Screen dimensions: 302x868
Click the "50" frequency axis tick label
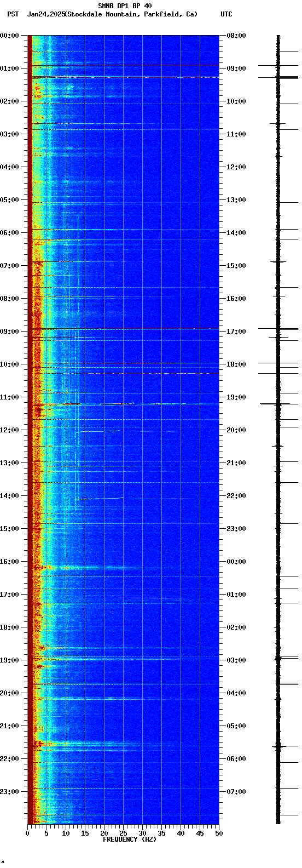[219, 833]
